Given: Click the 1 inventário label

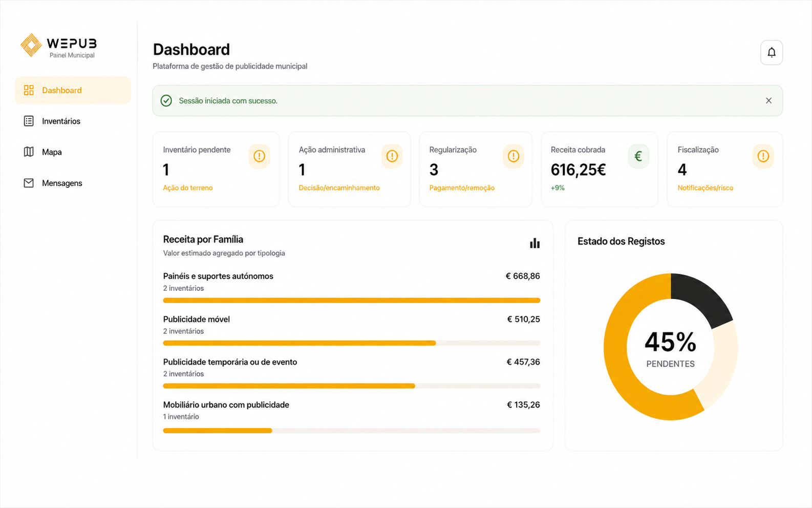Looking at the screenshot, I should [x=181, y=416].
